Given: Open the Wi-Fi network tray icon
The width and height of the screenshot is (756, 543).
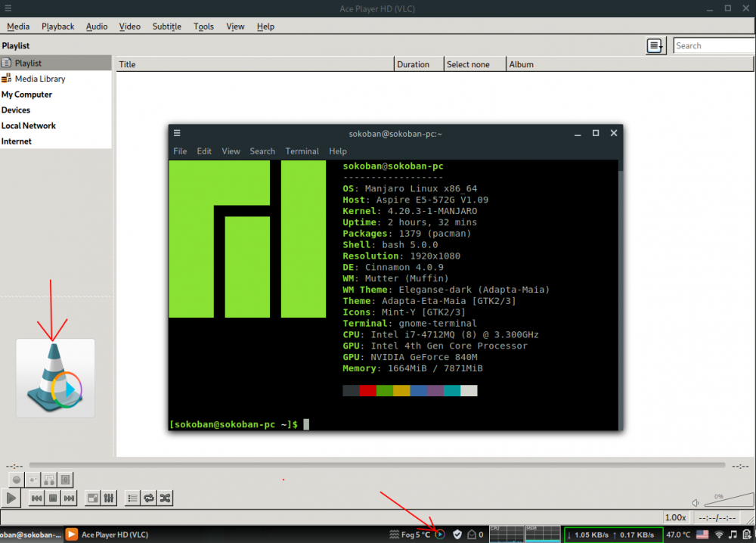Looking at the screenshot, I should pyautogui.click(x=719, y=535).
